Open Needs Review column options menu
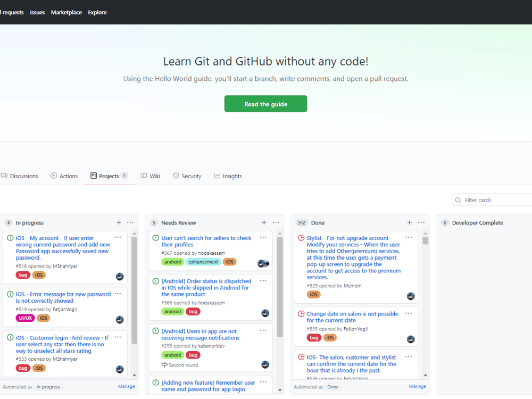The width and height of the screenshot is (532, 399). pos(276,222)
